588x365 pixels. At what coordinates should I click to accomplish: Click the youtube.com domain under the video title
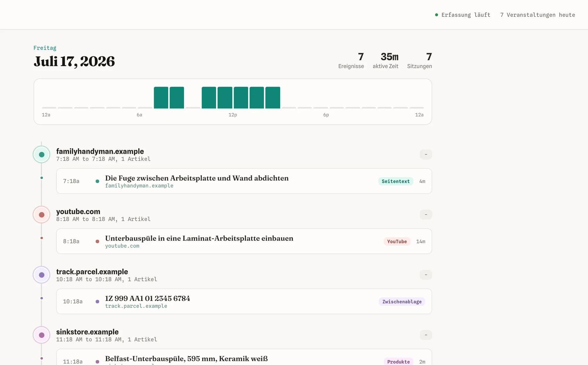(x=122, y=246)
